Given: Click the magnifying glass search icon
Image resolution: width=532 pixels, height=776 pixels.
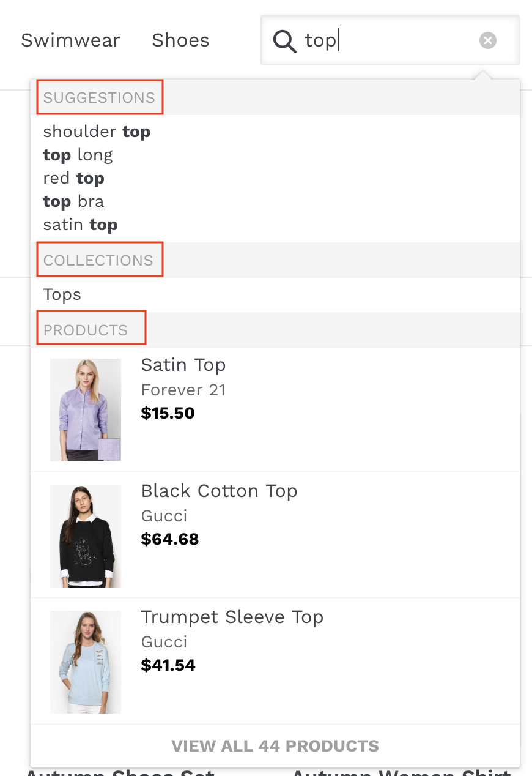Looking at the screenshot, I should tap(284, 42).
